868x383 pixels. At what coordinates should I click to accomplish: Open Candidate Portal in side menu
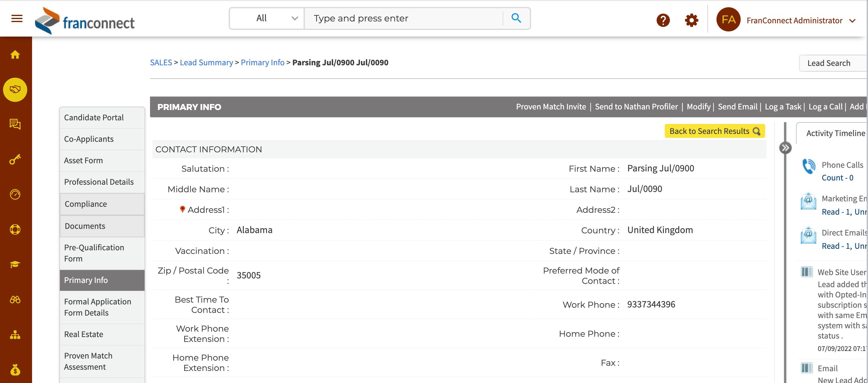[x=102, y=118]
